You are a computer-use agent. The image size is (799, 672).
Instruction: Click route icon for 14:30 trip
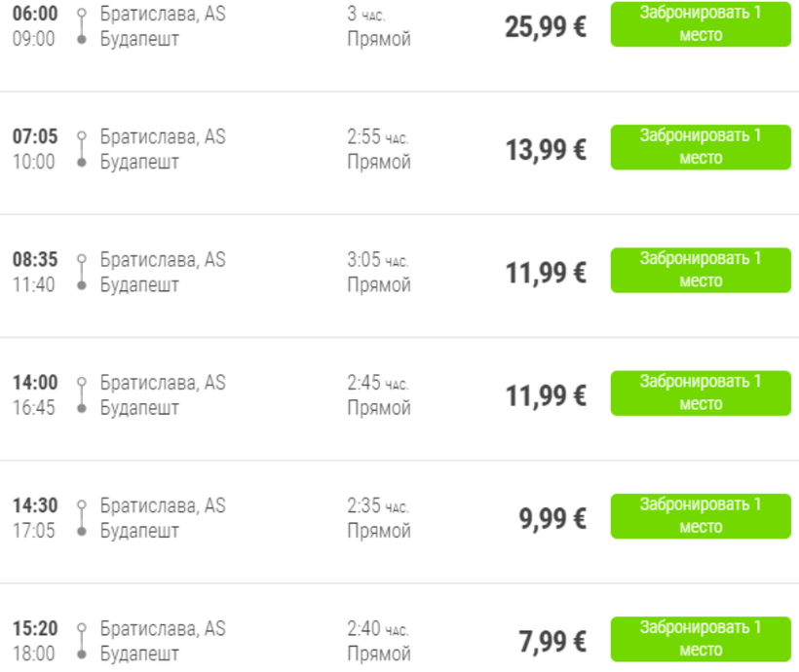[82, 517]
